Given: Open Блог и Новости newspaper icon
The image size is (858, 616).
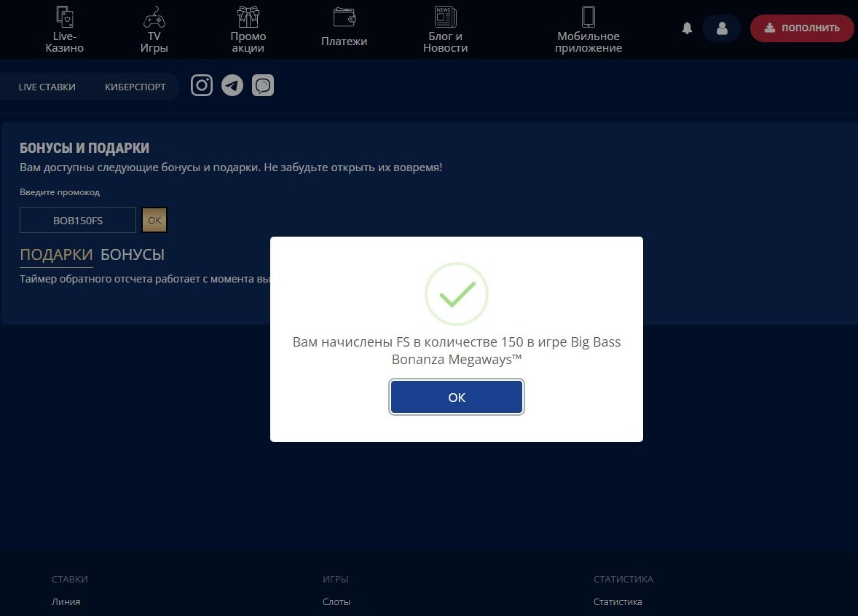Looking at the screenshot, I should pyautogui.click(x=445, y=17).
